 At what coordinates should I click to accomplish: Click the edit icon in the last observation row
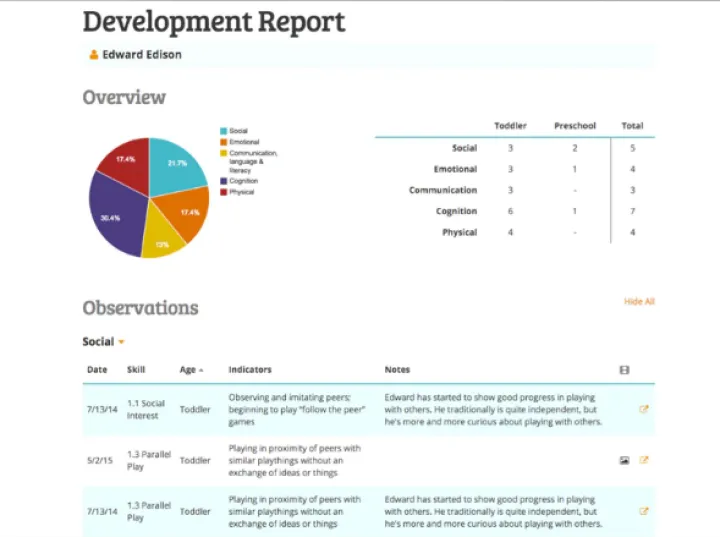[644, 511]
